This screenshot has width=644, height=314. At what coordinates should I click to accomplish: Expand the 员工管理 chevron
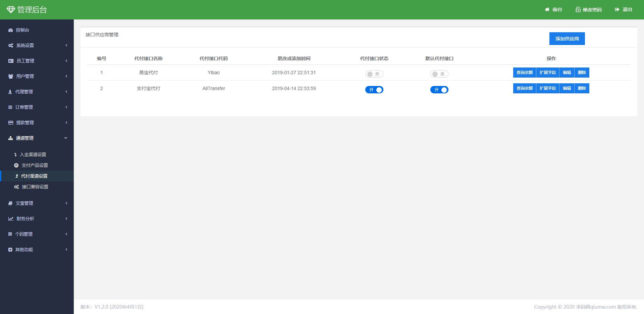[66, 61]
